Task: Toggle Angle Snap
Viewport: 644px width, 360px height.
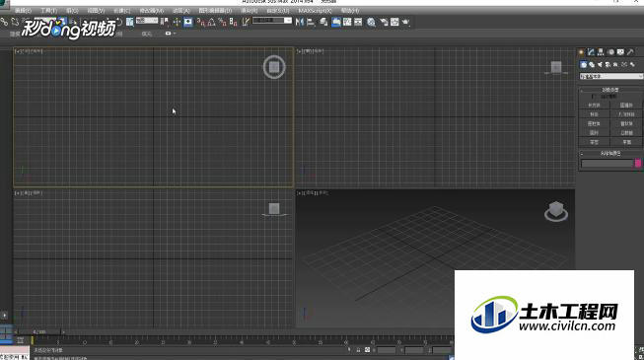Action: pos(211,22)
